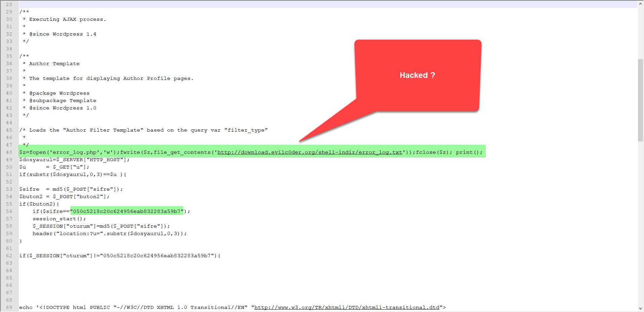Click the if($_SESSION["oturum"]!= line 62
The image size is (644, 312).
[x=120, y=256]
